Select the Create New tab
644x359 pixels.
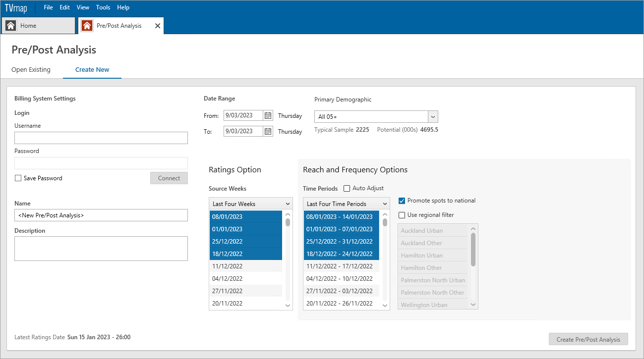[x=92, y=70]
